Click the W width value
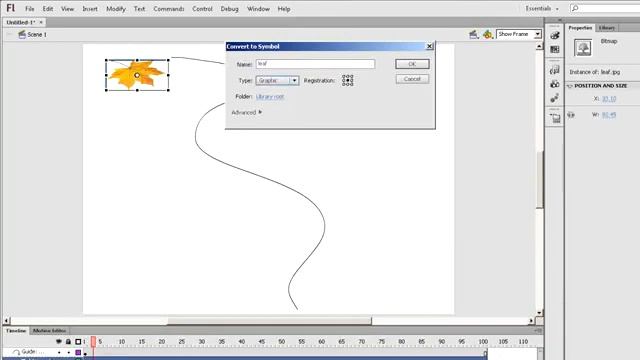640x360 pixels. [x=609, y=115]
